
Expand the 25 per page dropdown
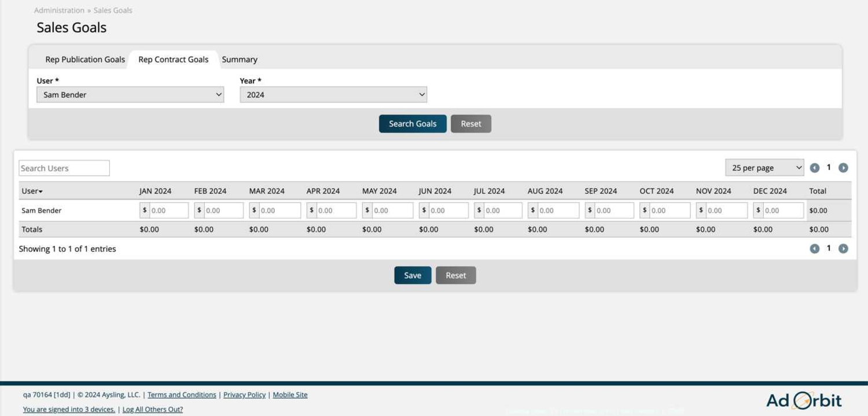pos(764,168)
